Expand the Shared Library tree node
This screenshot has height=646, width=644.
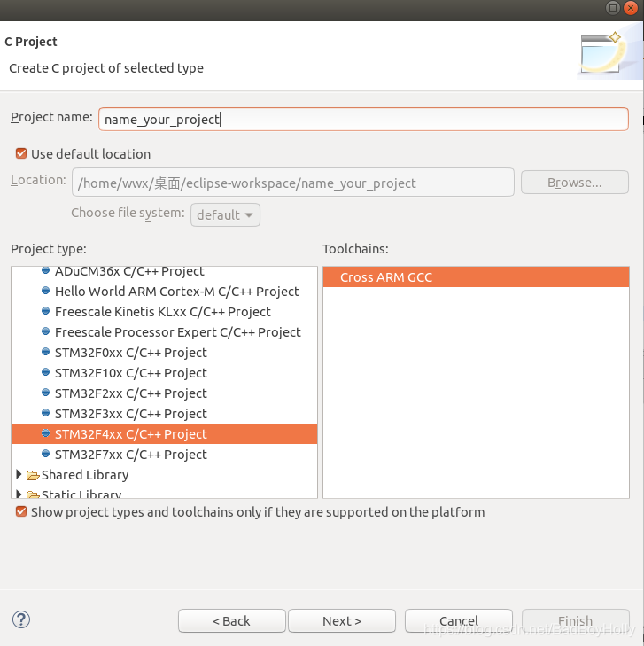click(x=19, y=475)
